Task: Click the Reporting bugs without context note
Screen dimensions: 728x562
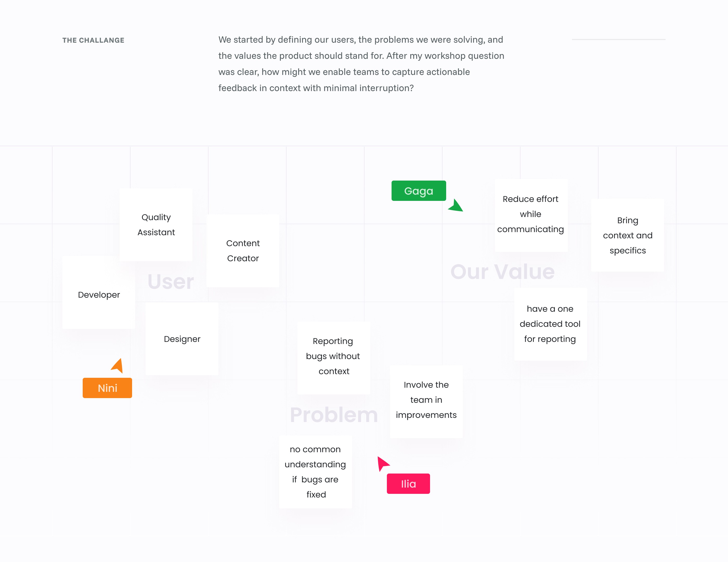Action: (334, 358)
